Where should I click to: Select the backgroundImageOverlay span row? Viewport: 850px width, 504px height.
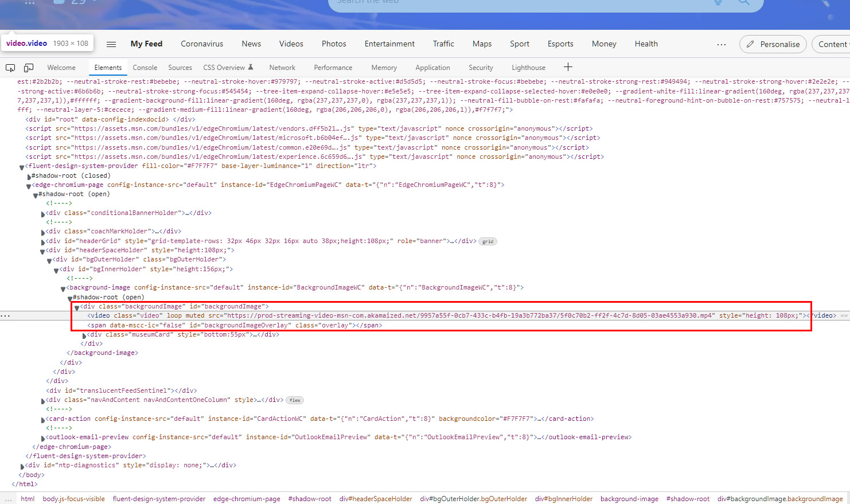[x=235, y=325]
